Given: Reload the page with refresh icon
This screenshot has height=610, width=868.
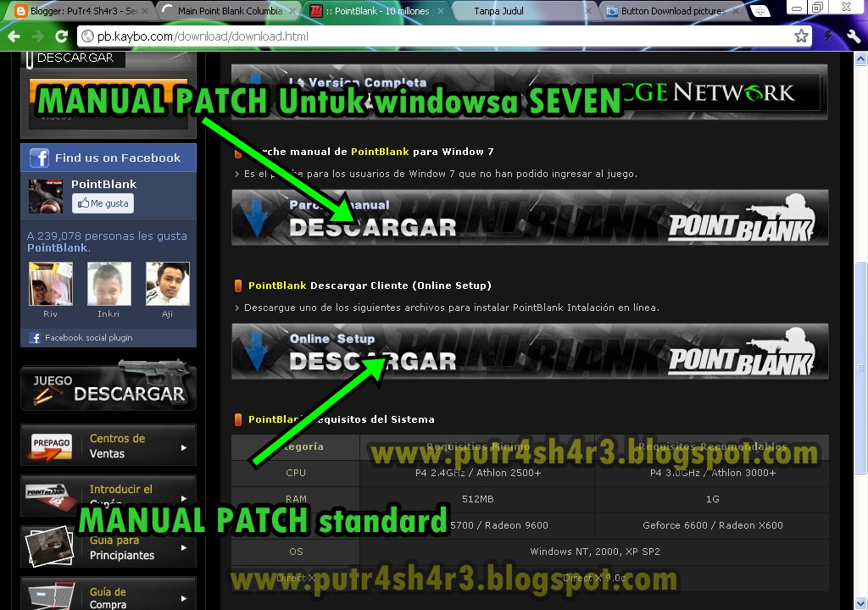Looking at the screenshot, I should pyautogui.click(x=61, y=36).
